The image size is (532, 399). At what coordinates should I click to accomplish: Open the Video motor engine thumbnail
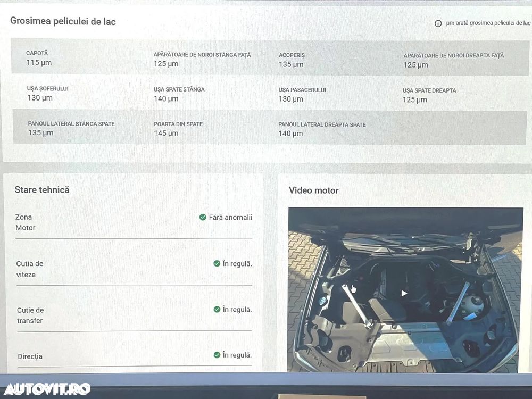point(405,290)
